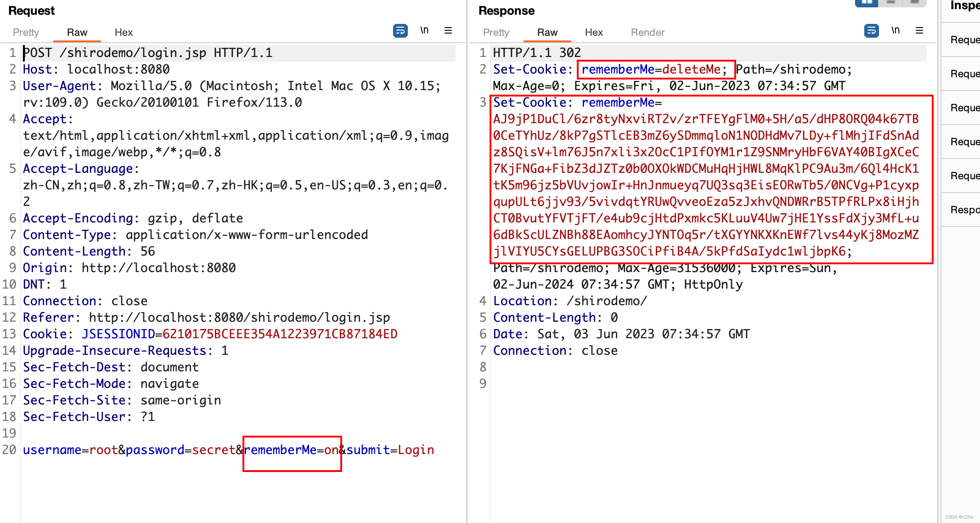
Task: Click the HTTP/1.1 302 status line
Action: pos(537,53)
